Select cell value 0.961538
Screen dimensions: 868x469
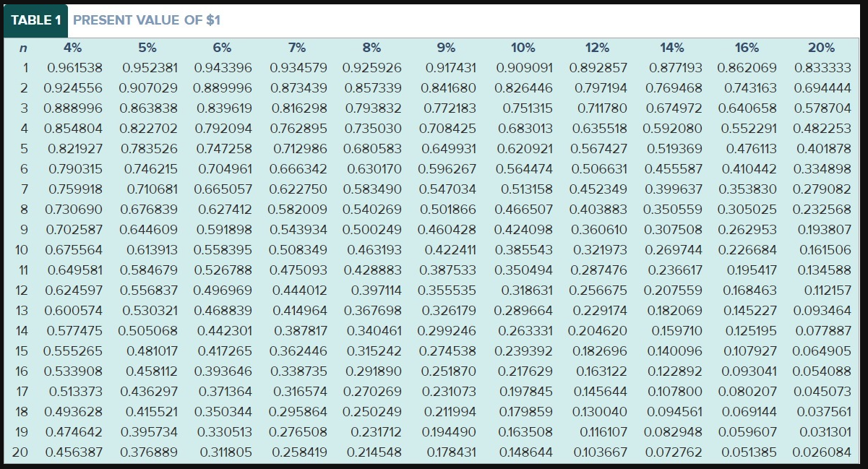click(74, 68)
